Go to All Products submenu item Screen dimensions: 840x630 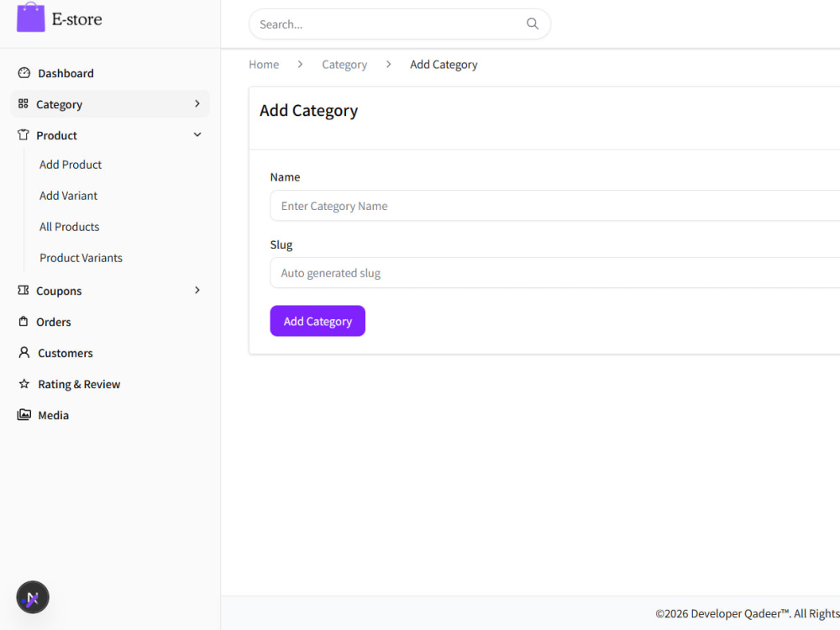(69, 227)
